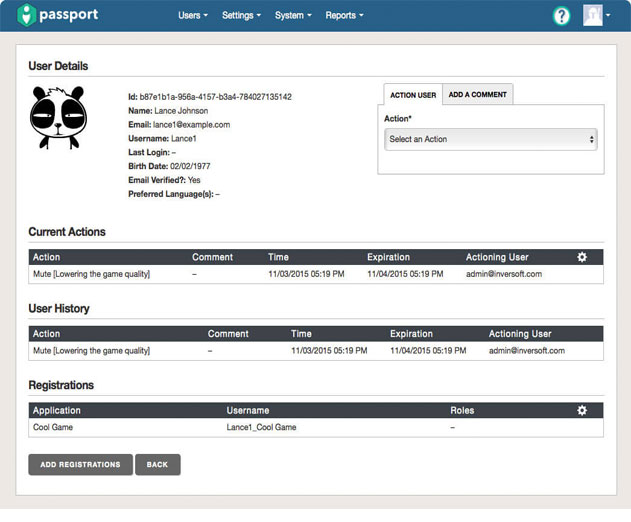Click Mute action in User History table
This screenshot has height=522, width=631.
91,351
